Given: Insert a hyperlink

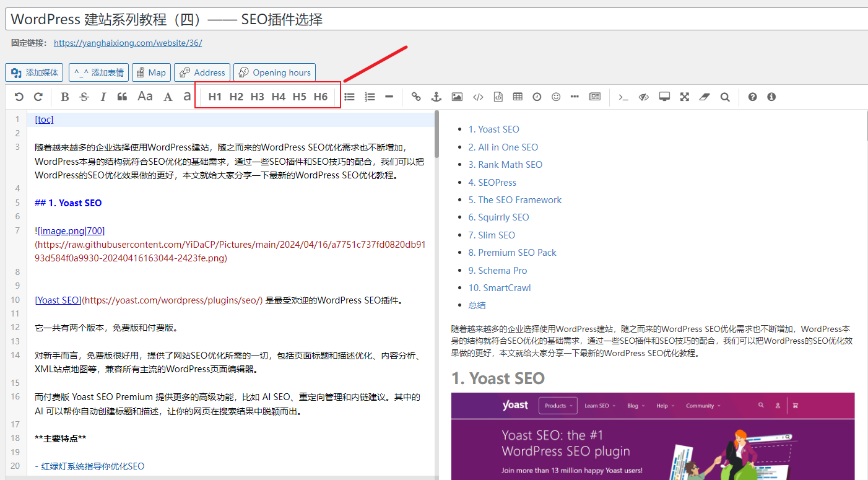Looking at the screenshot, I should pyautogui.click(x=416, y=97).
